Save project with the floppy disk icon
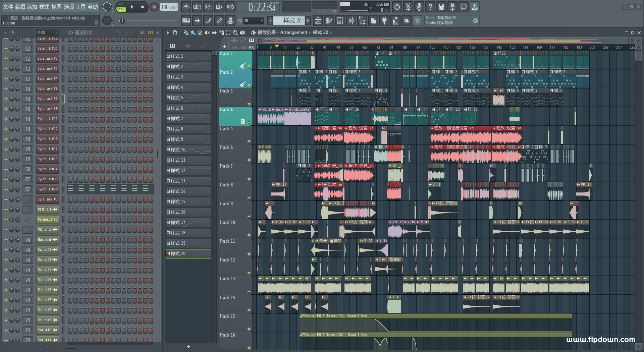 pos(441,7)
